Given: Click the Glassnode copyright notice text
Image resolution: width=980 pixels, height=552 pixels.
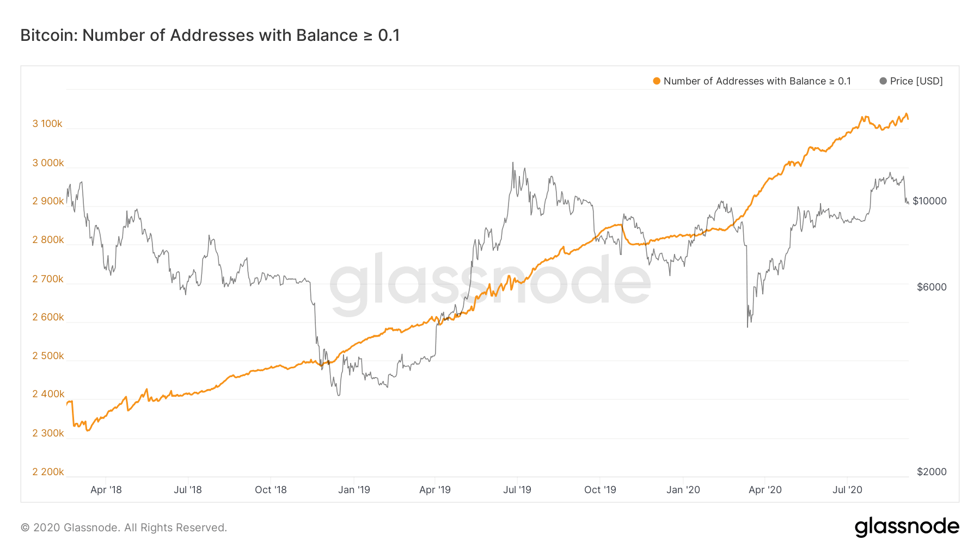Looking at the screenshot, I should 124,527.
